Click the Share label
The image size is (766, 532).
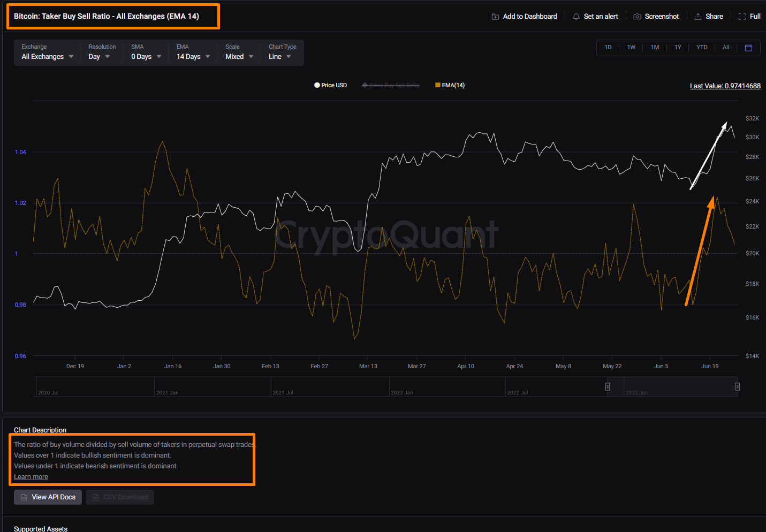[x=714, y=17]
